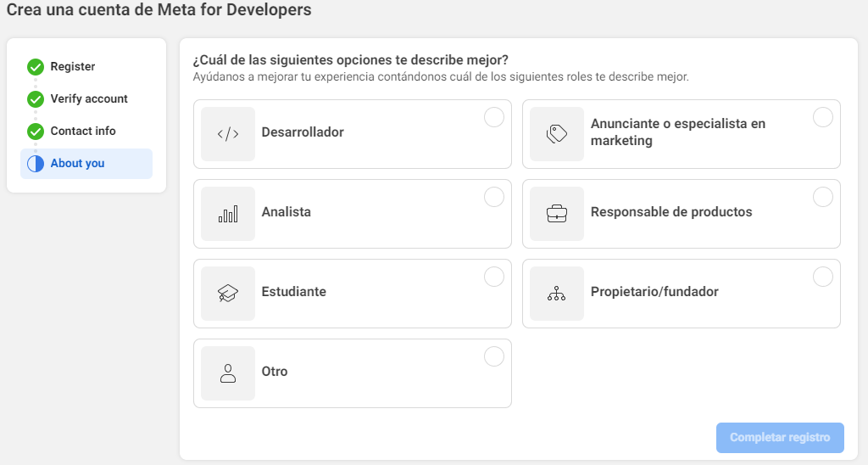The width and height of the screenshot is (868, 465).
Task: Click the green checkmark next to Verify account
Action: (x=36, y=99)
